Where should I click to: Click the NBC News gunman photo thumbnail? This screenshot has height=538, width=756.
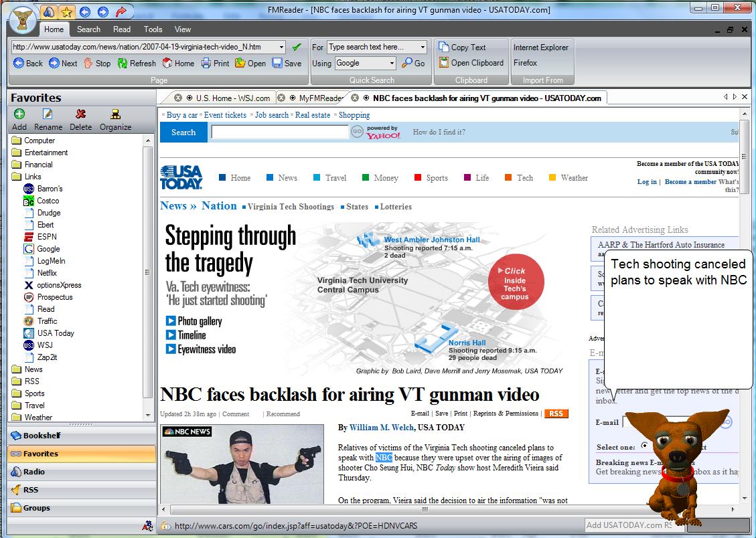coord(242,464)
